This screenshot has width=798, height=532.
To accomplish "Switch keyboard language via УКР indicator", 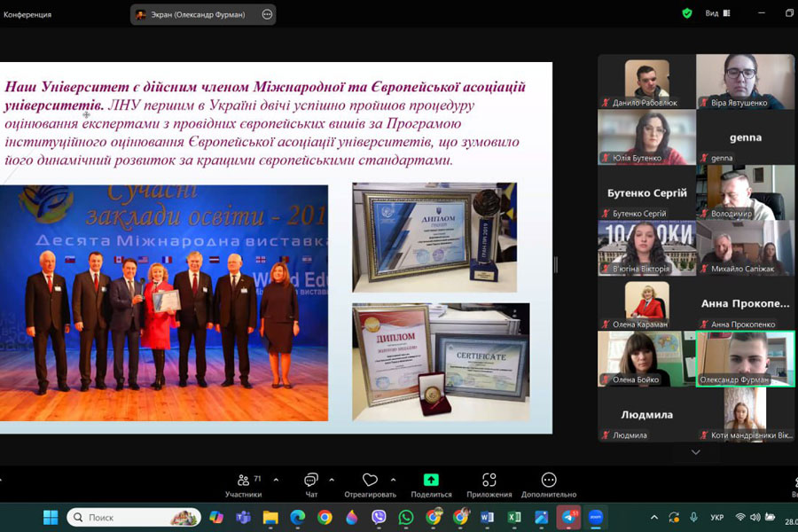I will click(716, 517).
